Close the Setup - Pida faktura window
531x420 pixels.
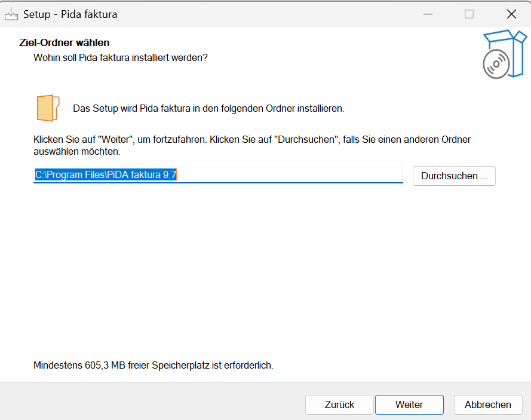coord(511,14)
